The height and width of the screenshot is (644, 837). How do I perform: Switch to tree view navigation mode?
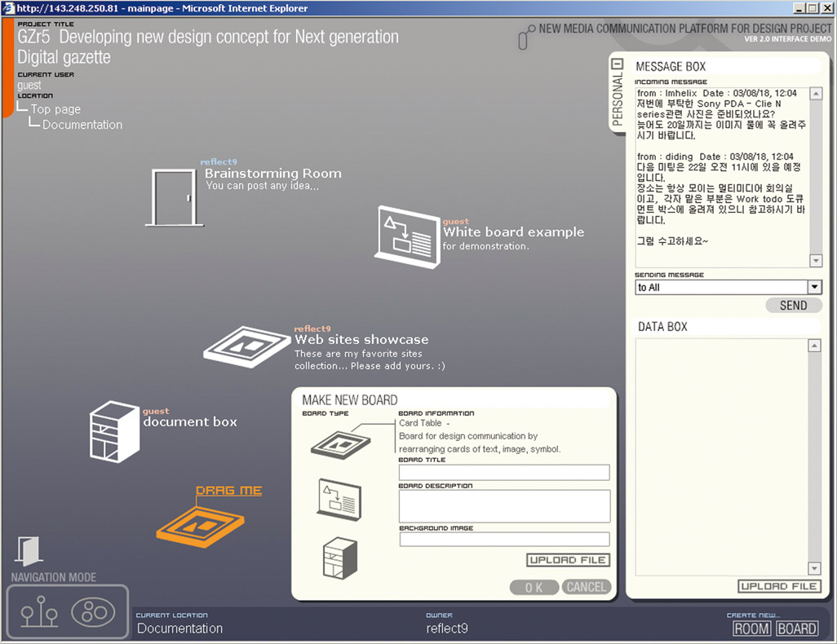coord(39,613)
